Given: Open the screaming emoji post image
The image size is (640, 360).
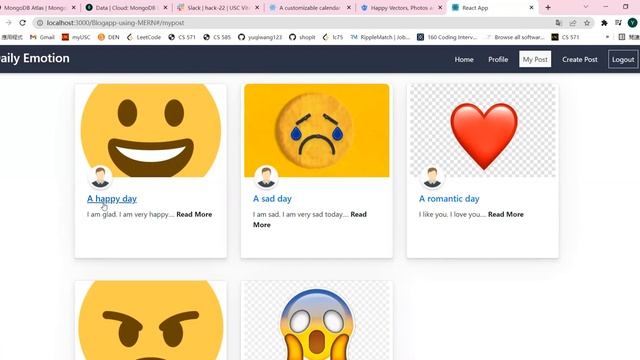Looking at the screenshot, I should coord(317,320).
